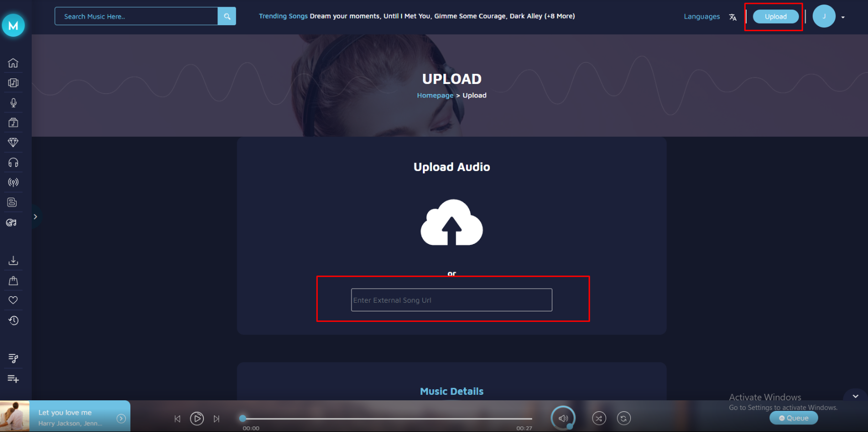Viewport: 868px width, 432px height.
Task: Open headphones icon in sidebar
Action: 13,162
